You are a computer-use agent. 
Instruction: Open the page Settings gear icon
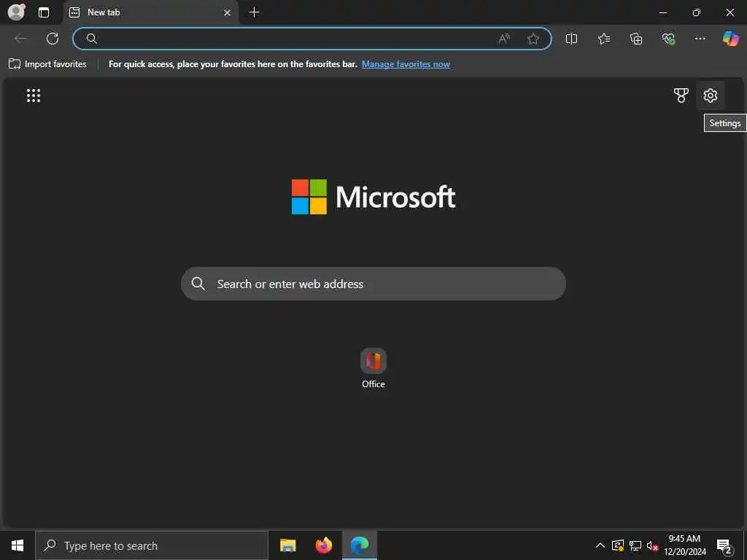pos(711,96)
